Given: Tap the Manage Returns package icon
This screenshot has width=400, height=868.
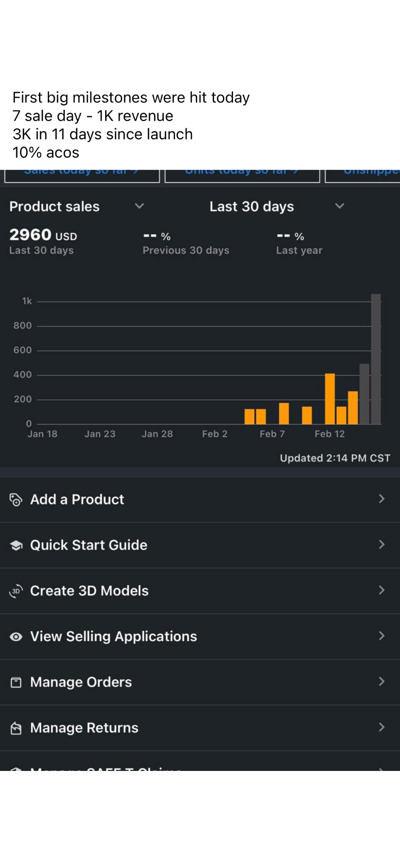Looking at the screenshot, I should point(16,728).
